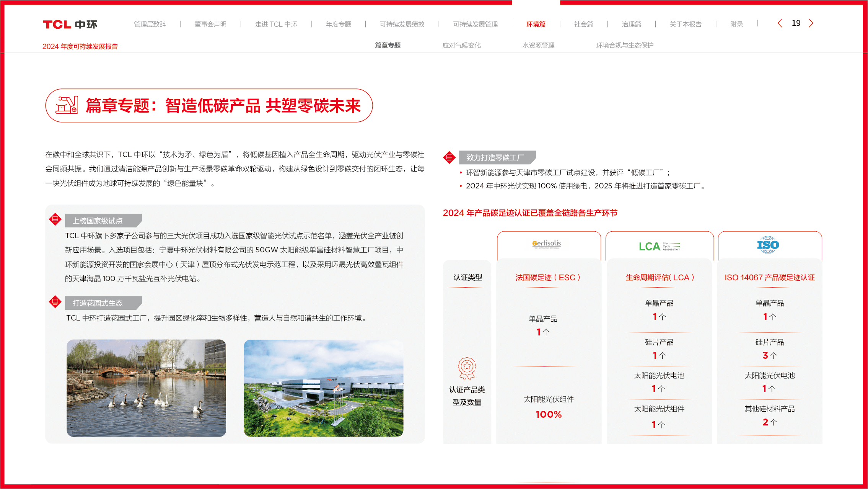Viewport: 868px width, 489px height.
Task: Click the swans on pond photo
Action: [146, 388]
